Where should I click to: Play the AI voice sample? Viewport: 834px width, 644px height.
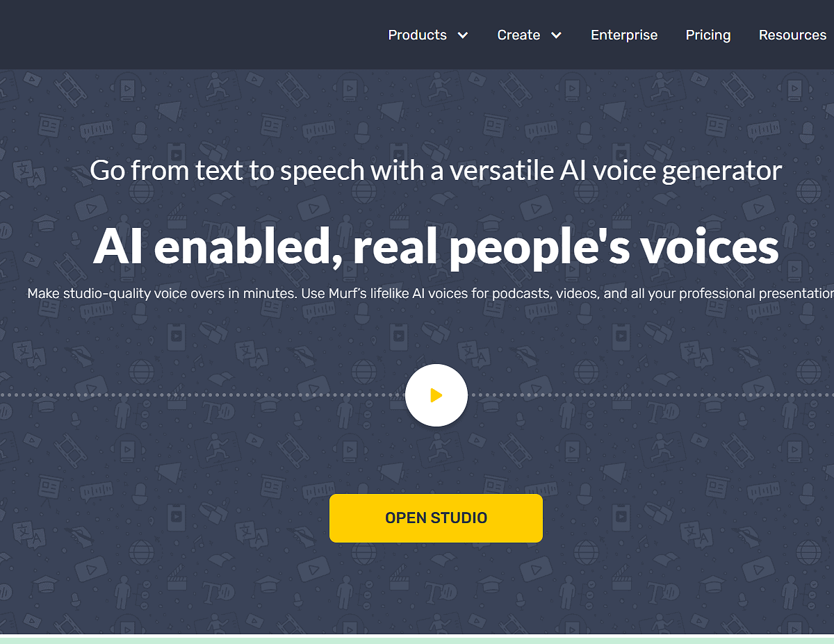pyautogui.click(x=436, y=395)
